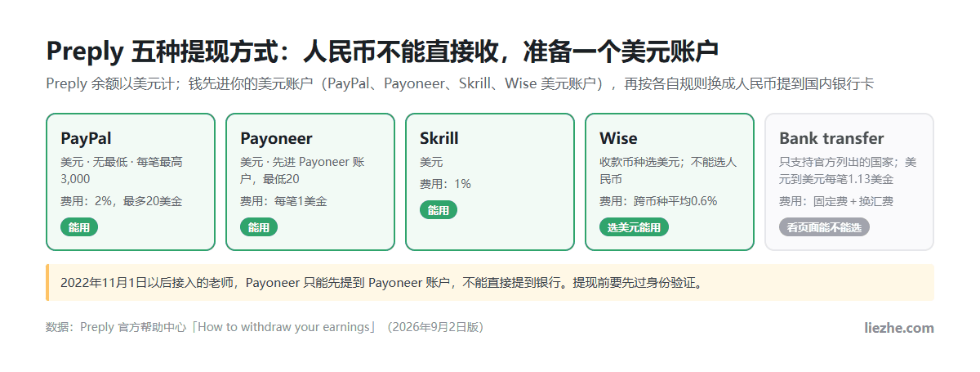Click the 能用 badge in Skrill card
This screenshot has height=372, width=980.
pyautogui.click(x=439, y=210)
